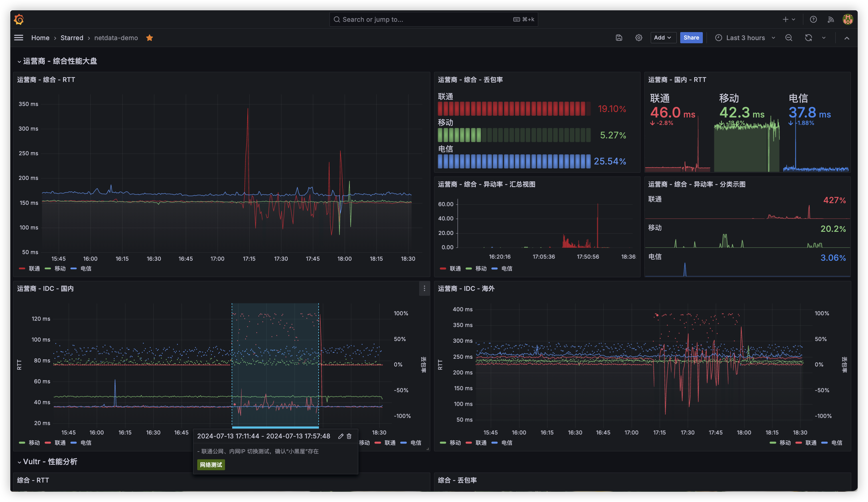Click the zoom out time range icon
This screenshot has width=868, height=502.
(789, 38)
